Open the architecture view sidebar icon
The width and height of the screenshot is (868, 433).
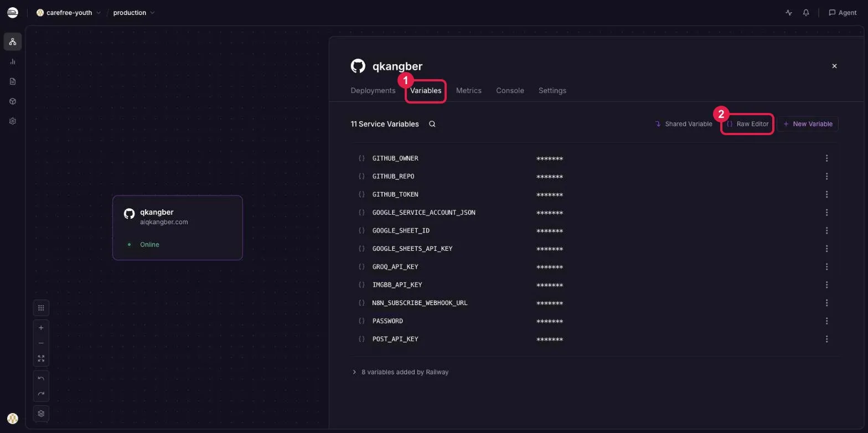[13, 42]
